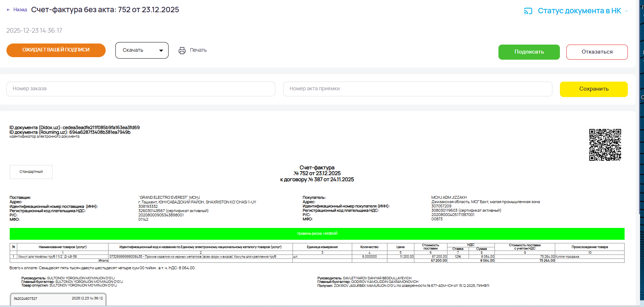644x307 pixels.
Task: Sign the document with Подписать
Action: pyautogui.click(x=529, y=52)
